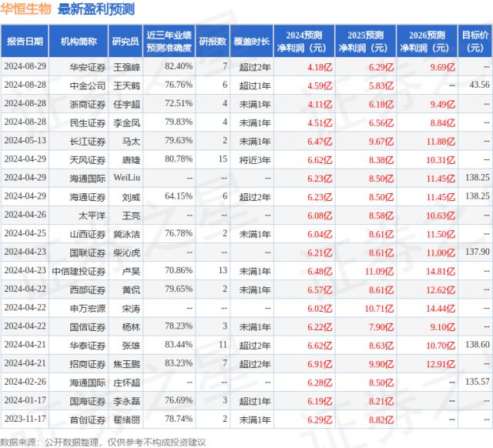Sort by the 研究员 column header
This screenshot has height=448, width=493.
pos(124,41)
